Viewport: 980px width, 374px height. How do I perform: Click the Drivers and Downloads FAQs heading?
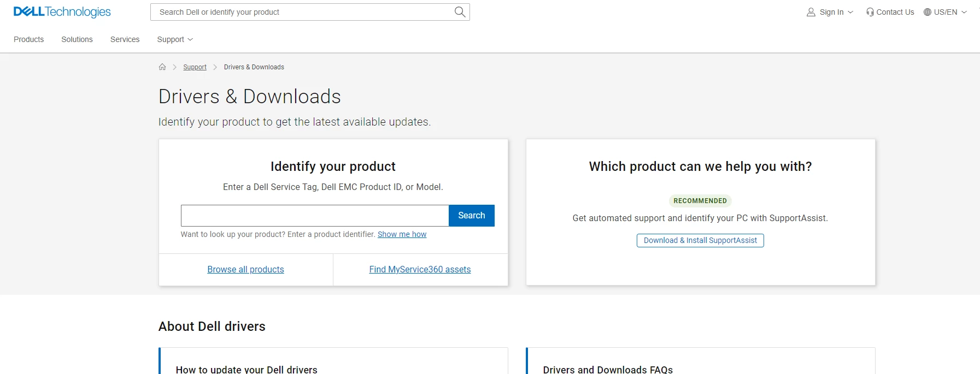[x=608, y=370]
